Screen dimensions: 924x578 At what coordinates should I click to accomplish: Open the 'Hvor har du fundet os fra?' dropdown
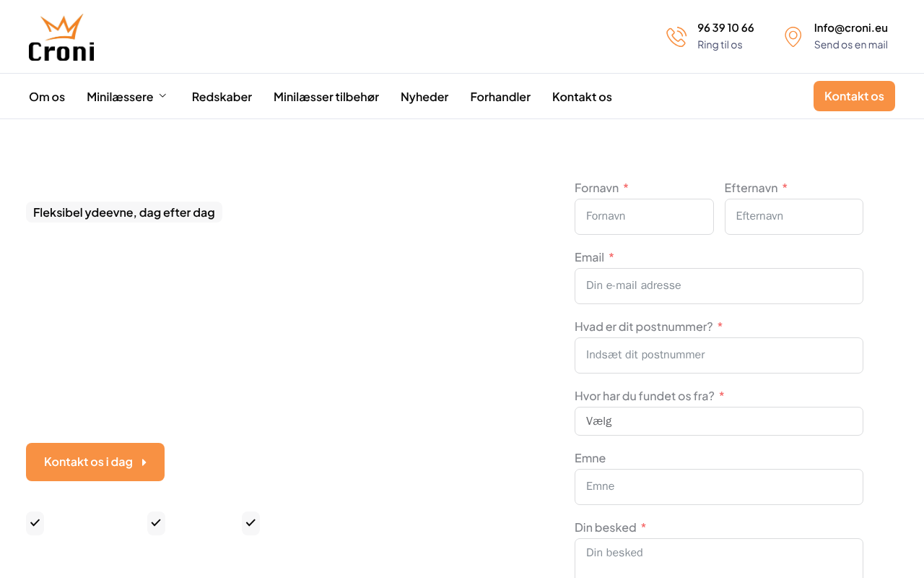718,421
